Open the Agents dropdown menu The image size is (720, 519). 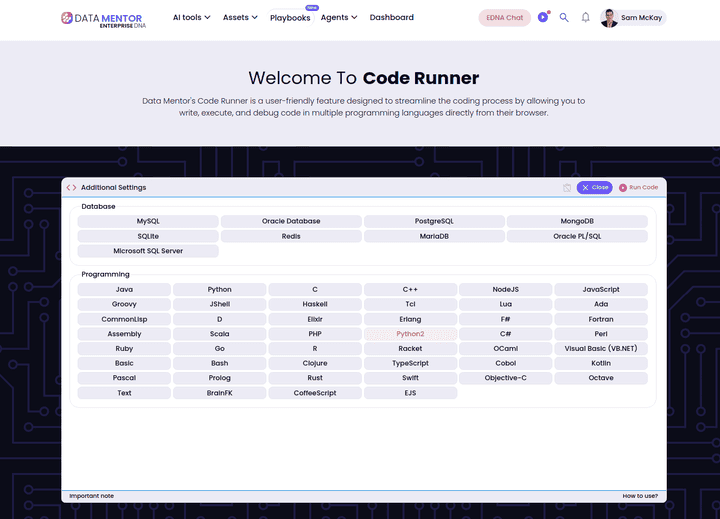click(339, 18)
